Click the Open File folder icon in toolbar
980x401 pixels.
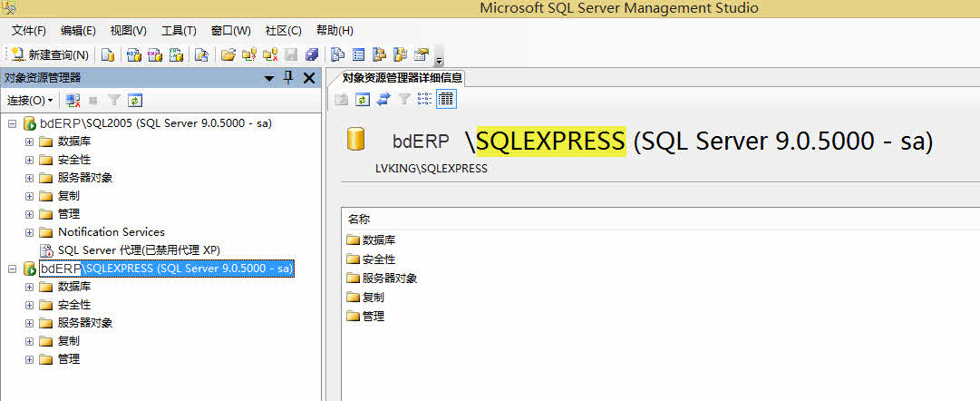click(x=228, y=55)
